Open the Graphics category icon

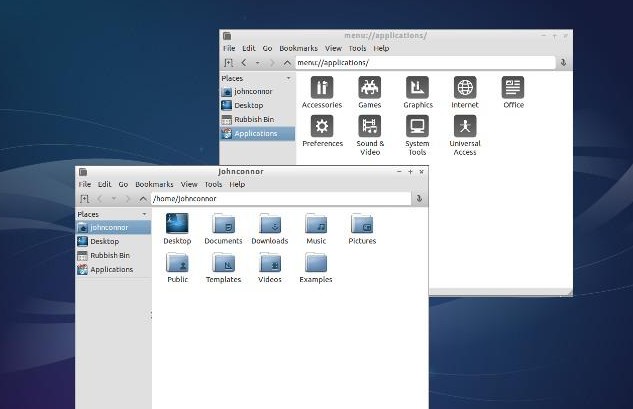click(x=417, y=88)
